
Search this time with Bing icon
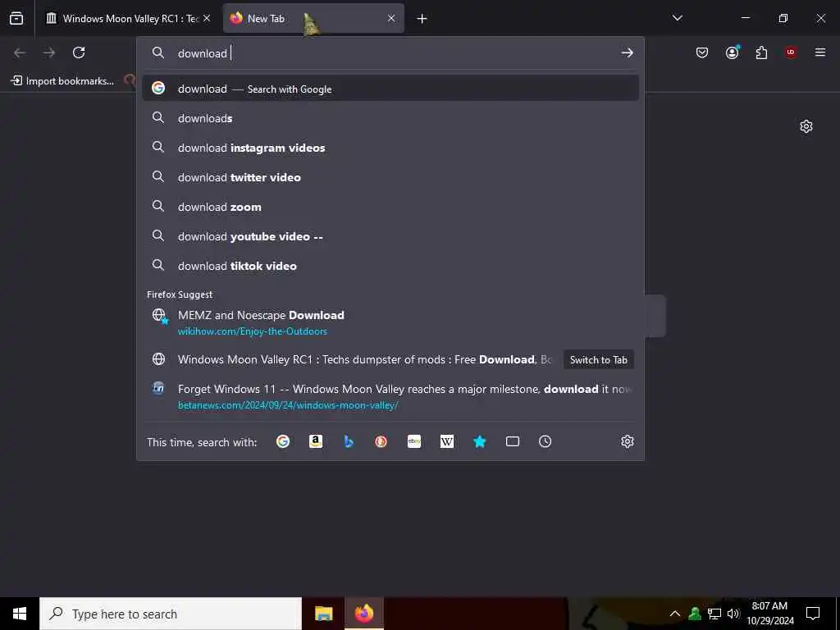click(x=348, y=441)
